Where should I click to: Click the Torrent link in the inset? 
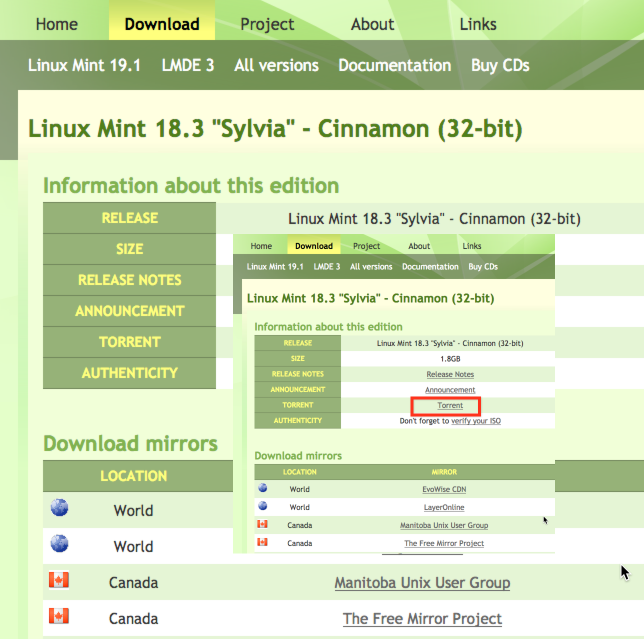click(x=450, y=405)
